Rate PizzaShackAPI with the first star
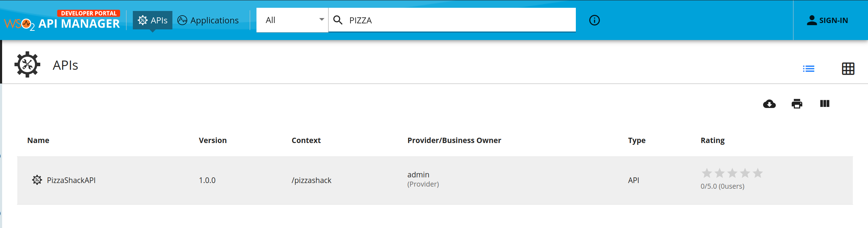Viewport: 868px width, 228px height. (707, 173)
